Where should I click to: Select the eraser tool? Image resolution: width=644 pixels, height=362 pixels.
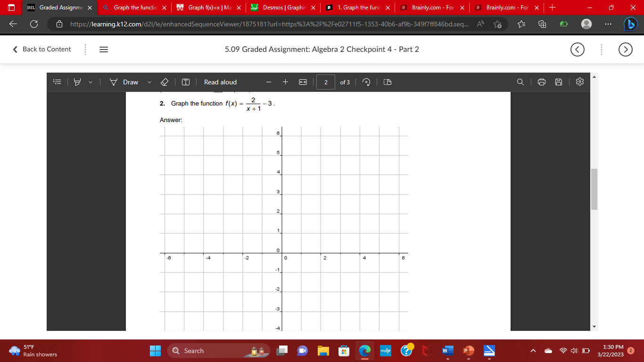165,82
